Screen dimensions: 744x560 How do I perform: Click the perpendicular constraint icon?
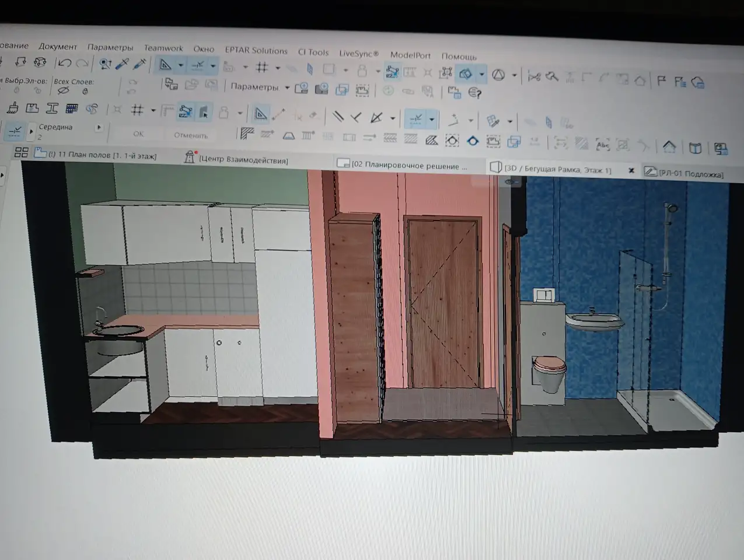click(356, 117)
